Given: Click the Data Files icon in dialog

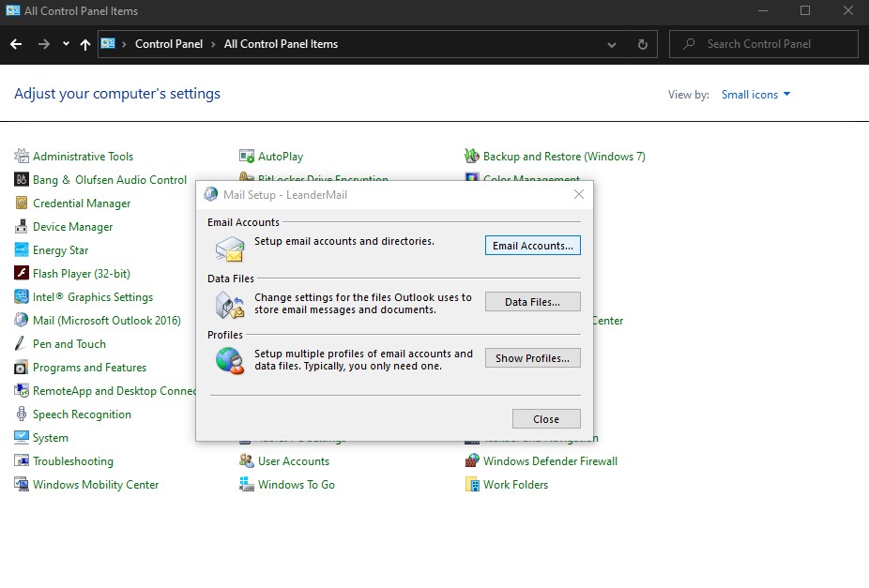Looking at the screenshot, I should click(229, 305).
